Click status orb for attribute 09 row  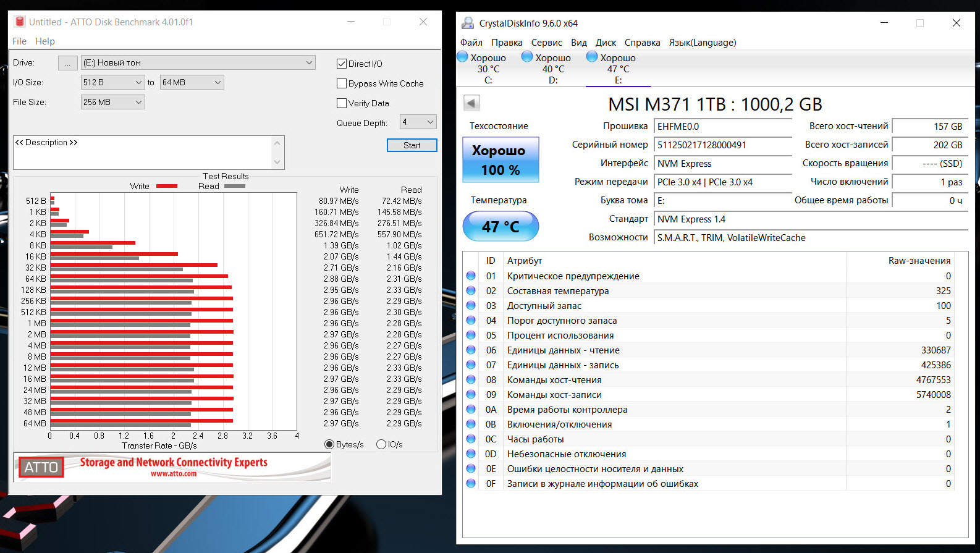[x=471, y=395]
